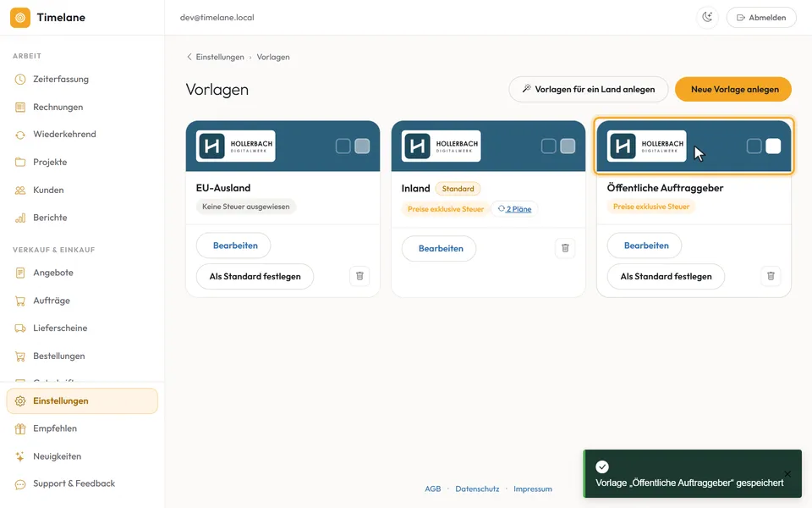The height and width of the screenshot is (508, 812).
Task: Close the saved notification toast
Action: (787, 474)
